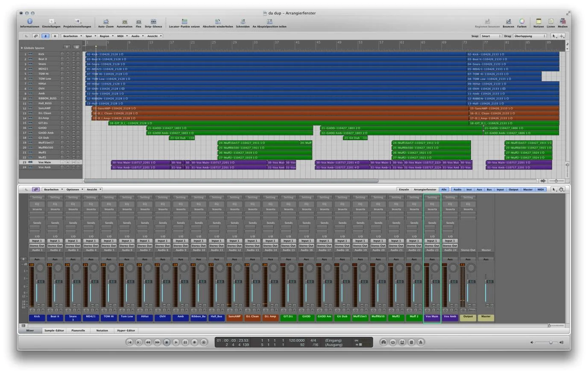The image size is (588, 374).
Task: Toggle Automation view in the toolbar
Action: 124,21
